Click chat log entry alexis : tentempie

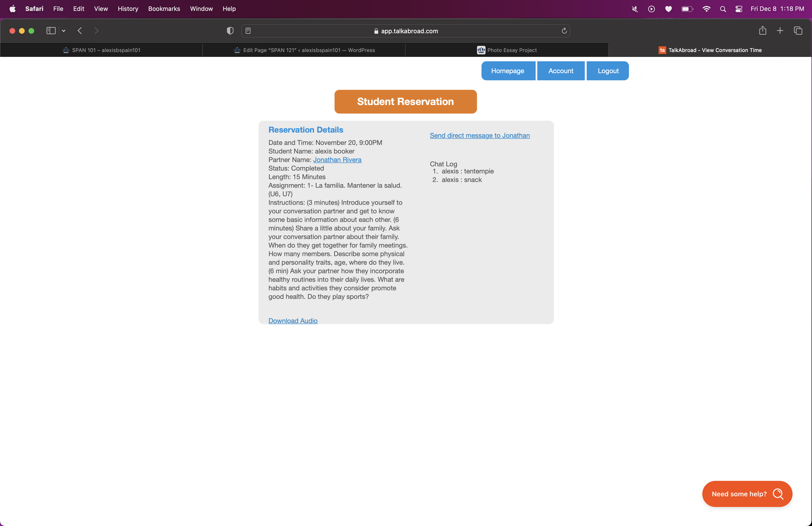[x=467, y=171]
